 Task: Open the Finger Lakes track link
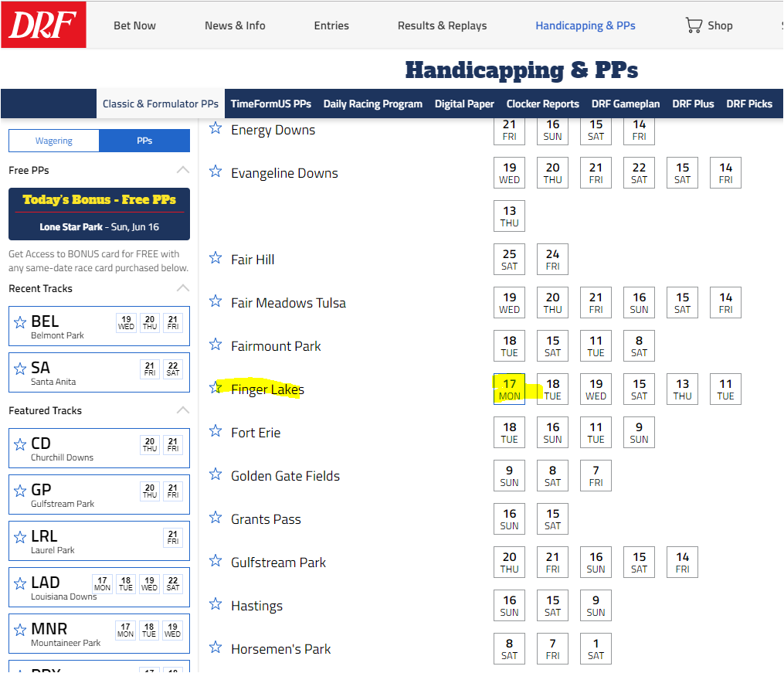[267, 389]
